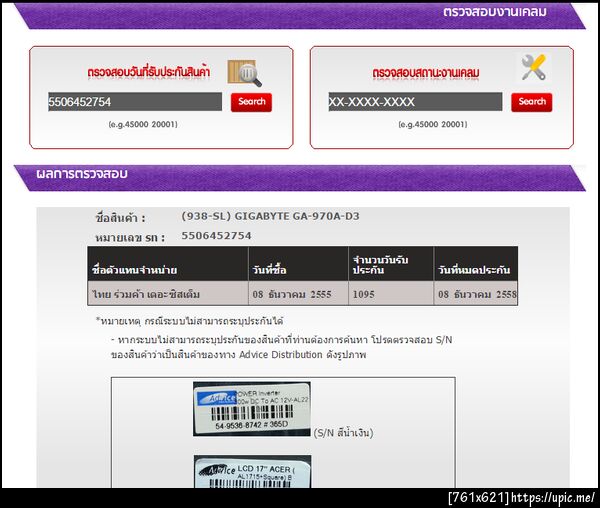
Task: Focus the serial number field containing 5506452754
Action: 135,102
